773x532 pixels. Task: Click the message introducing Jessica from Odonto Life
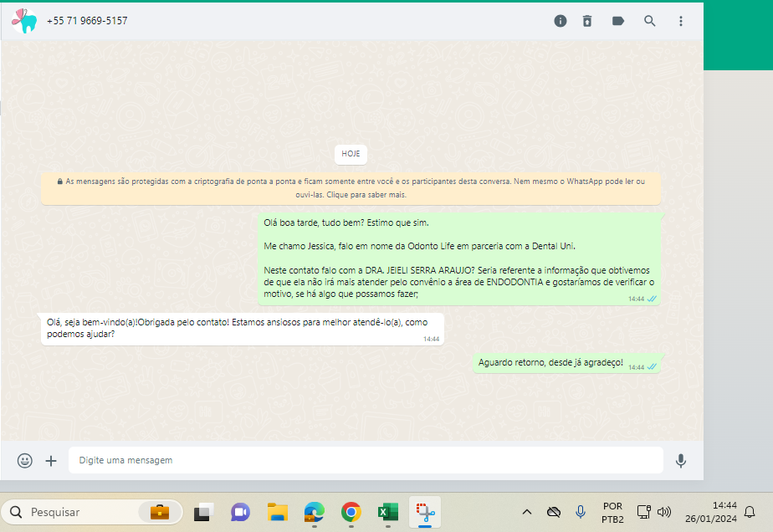459,258
